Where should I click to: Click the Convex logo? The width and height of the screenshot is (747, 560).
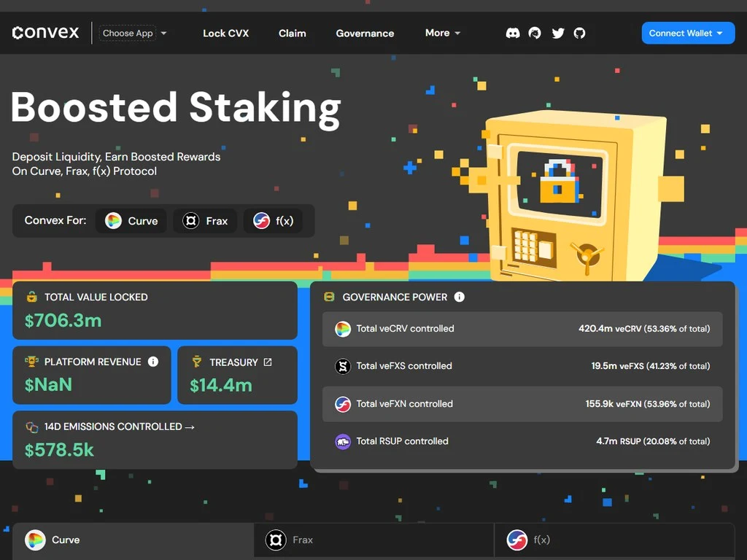pos(46,32)
